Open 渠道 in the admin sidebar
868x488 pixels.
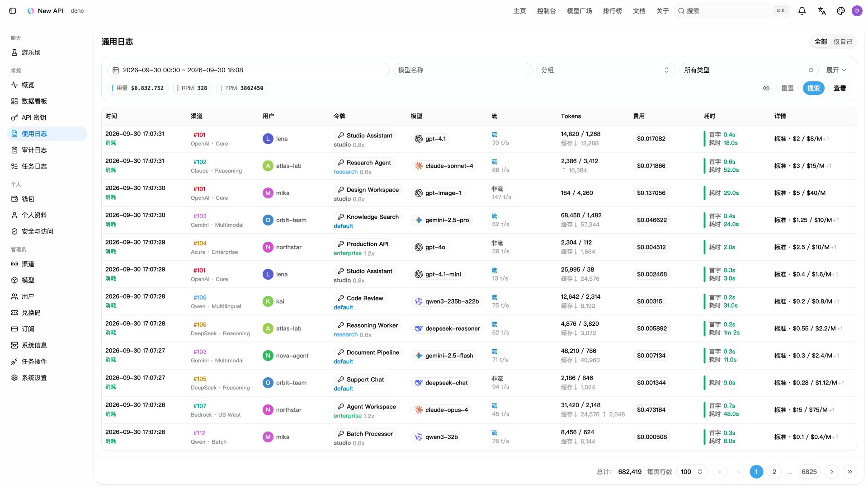[x=47, y=264]
